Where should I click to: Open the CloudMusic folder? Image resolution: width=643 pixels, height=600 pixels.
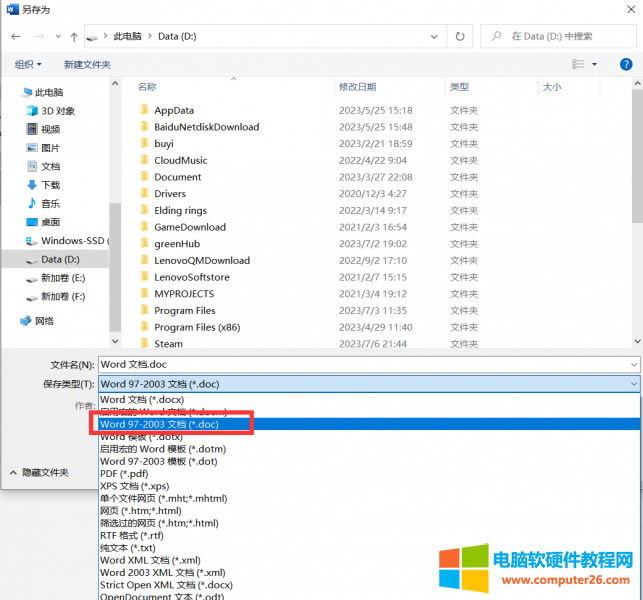click(x=180, y=160)
